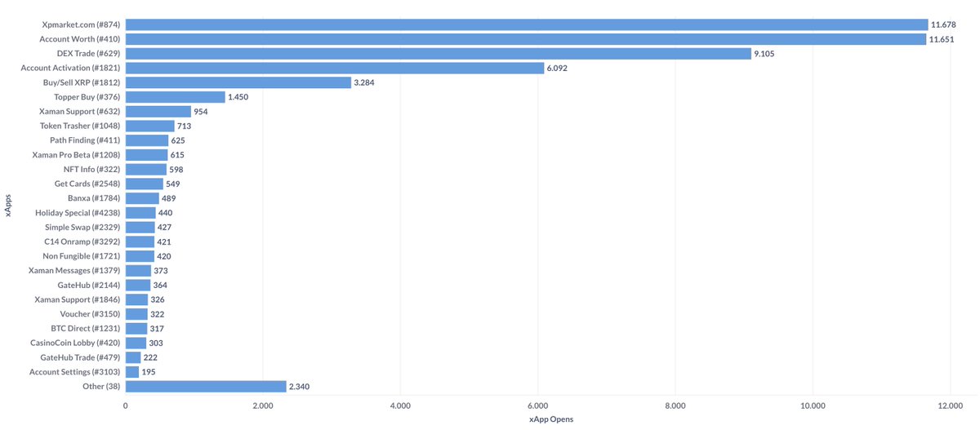This screenshot has width=980, height=430.
Task: Click the 'CasinoCoin Lobby (#420)' label
Action: [x=75, y=343]
